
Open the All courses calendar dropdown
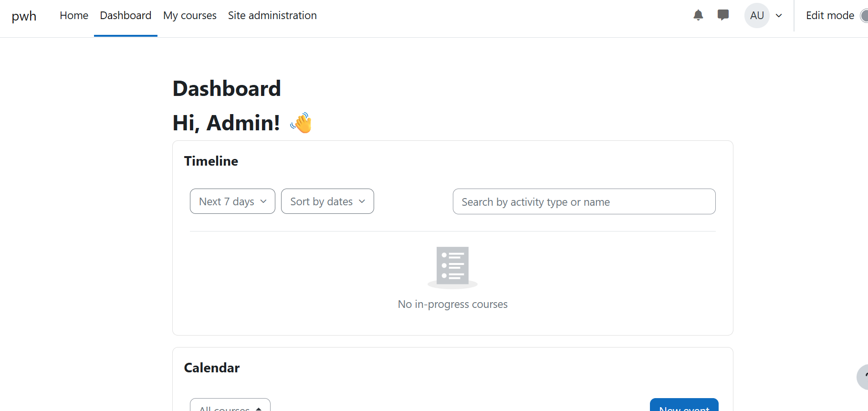pyautogui.click(x=230, y=405)
